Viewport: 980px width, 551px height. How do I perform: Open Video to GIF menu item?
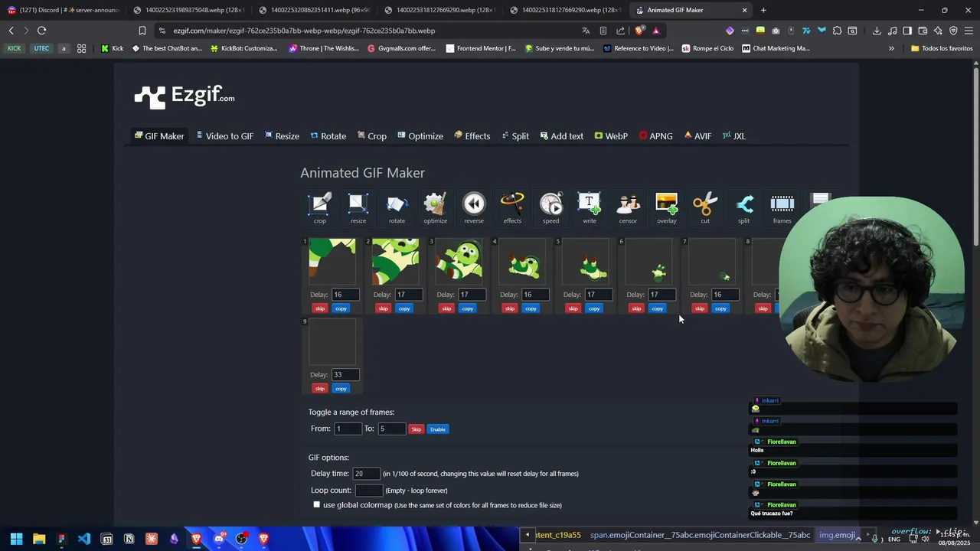click(224, 136)
